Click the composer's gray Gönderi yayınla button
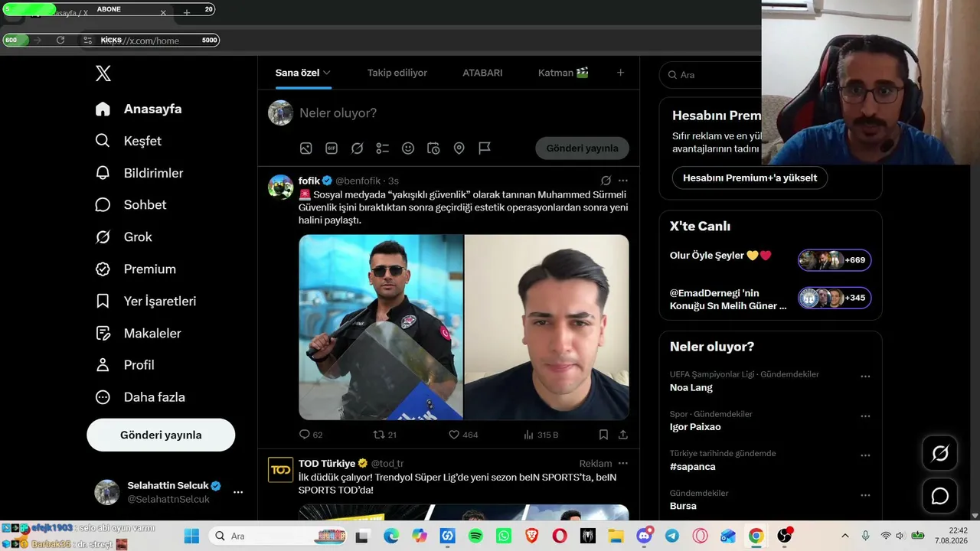Viewport: 980px width, 551px height. (582, 148)
